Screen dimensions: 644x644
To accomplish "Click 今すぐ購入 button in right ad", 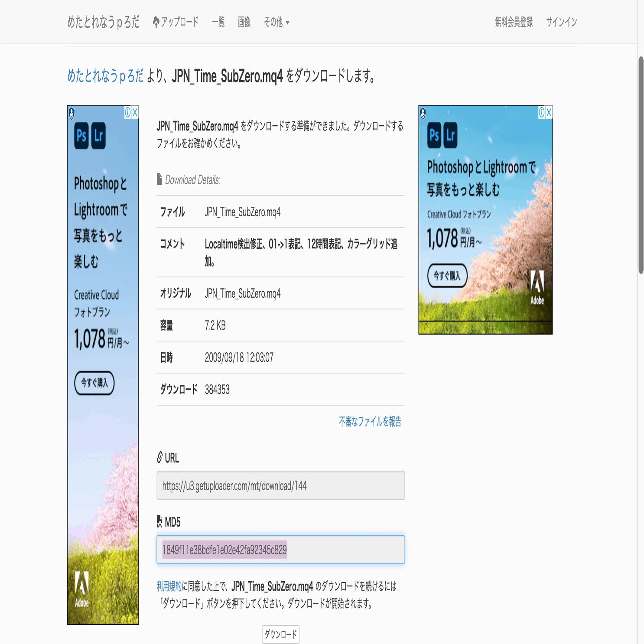I will click(447, 276).
